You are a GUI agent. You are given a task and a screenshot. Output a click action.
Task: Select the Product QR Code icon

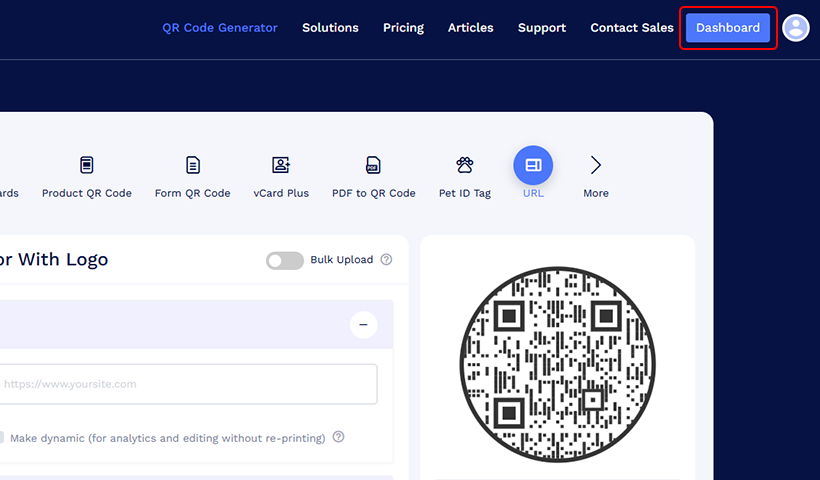pyautogui.click(x=87, y=165)
